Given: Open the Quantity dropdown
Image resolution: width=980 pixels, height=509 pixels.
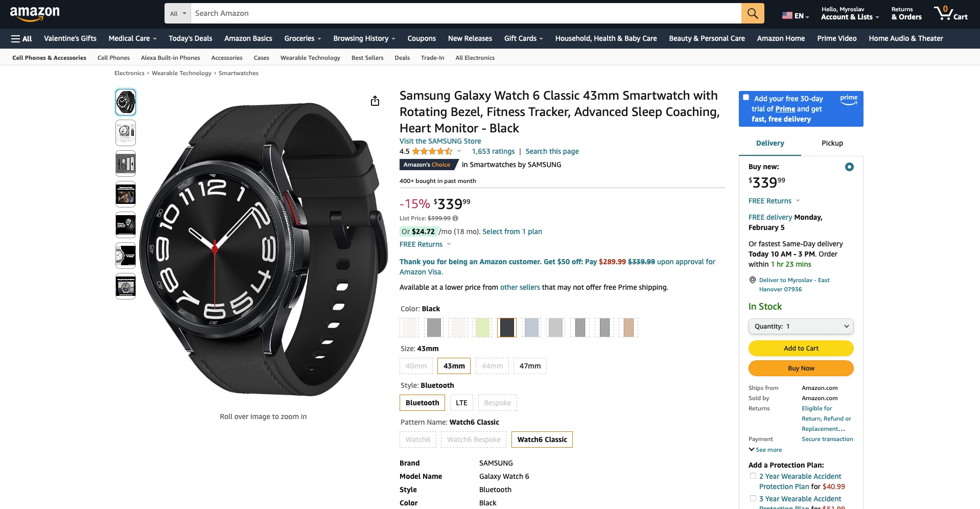Looking at the screenshot, I should tap(801, 327).
